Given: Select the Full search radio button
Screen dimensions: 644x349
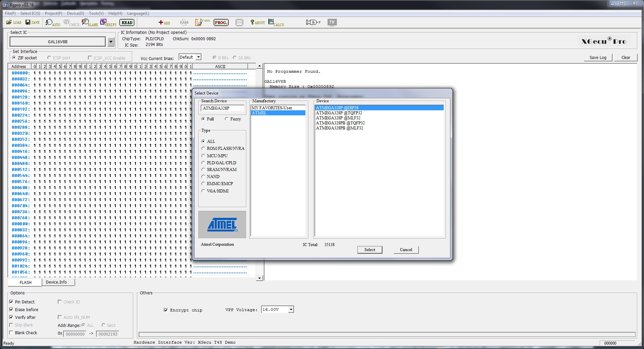Looking at the screenshot, I should point(203,119).
